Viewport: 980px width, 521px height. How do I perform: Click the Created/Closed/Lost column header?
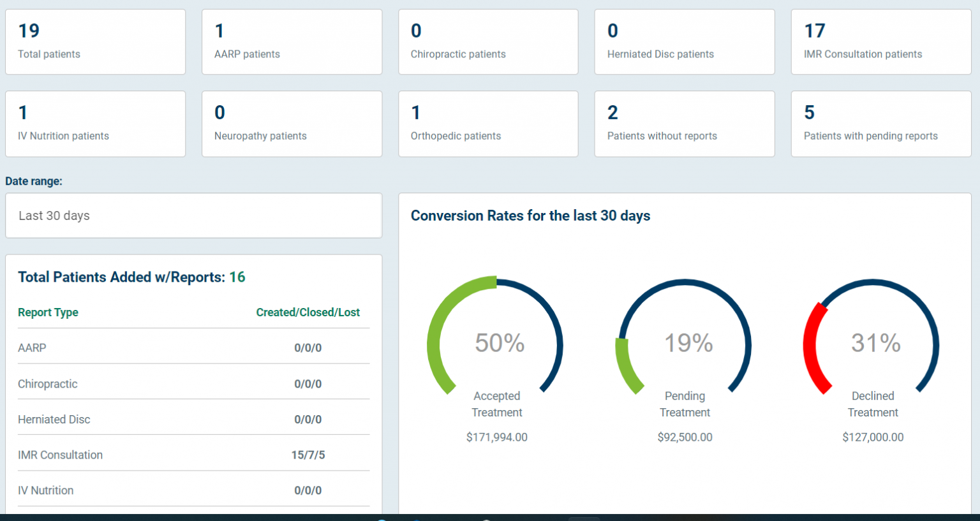pyautogui.click(x=308, y=312)
